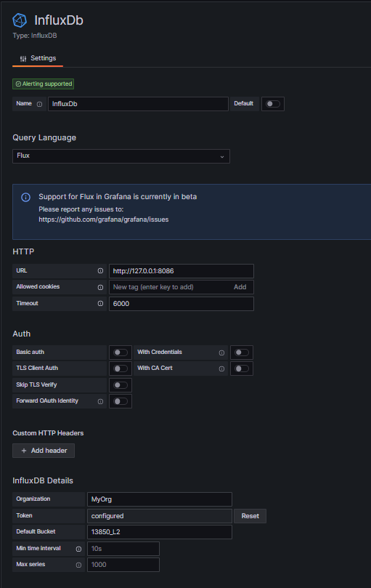Click the Type: InfluxDB subtitle
The width and height of the screenshot is (371, 588).
pyautogui.click(x=35, y=36)
